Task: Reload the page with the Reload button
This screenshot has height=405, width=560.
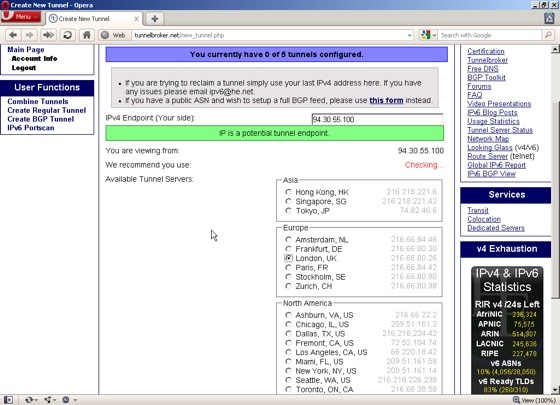Action: click(x=67, y=35)
